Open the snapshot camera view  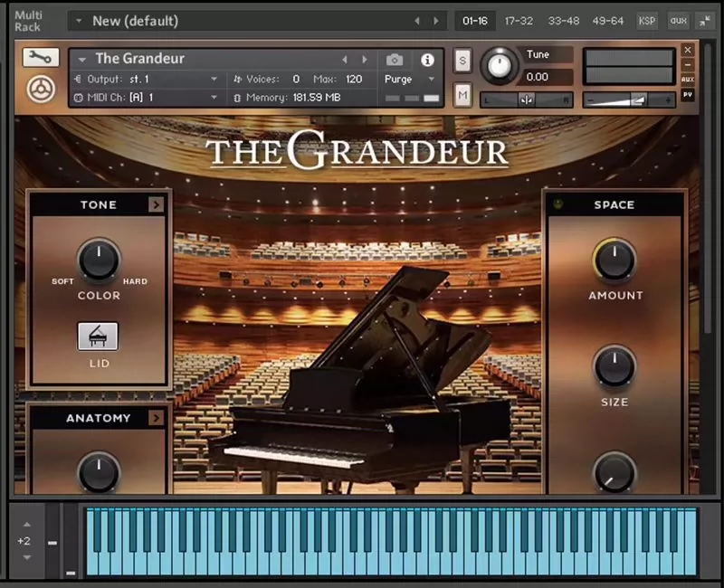395,60
